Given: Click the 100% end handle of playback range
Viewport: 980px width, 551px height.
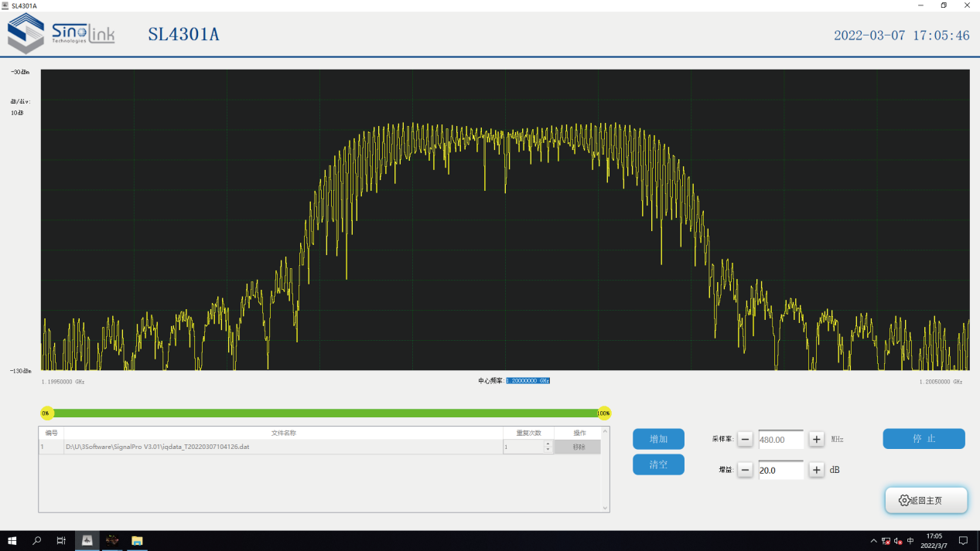Looking at the screenshot, I should click(x=604, y=413).
